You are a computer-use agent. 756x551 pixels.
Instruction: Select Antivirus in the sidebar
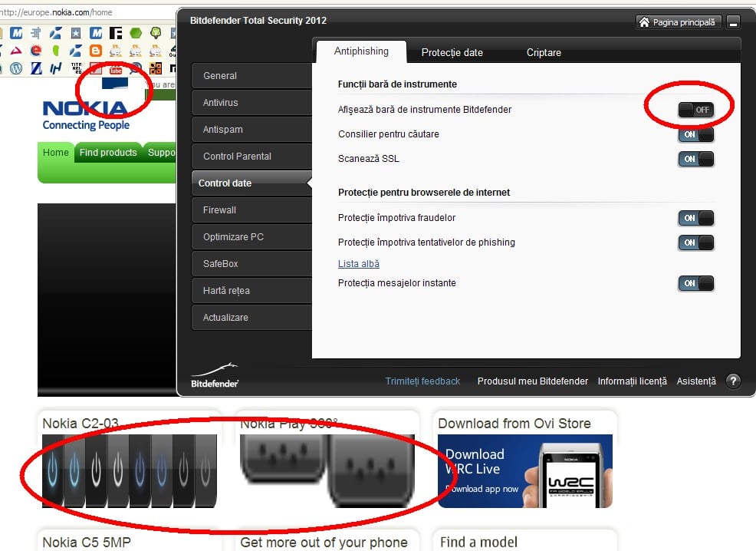click(251, 103)
